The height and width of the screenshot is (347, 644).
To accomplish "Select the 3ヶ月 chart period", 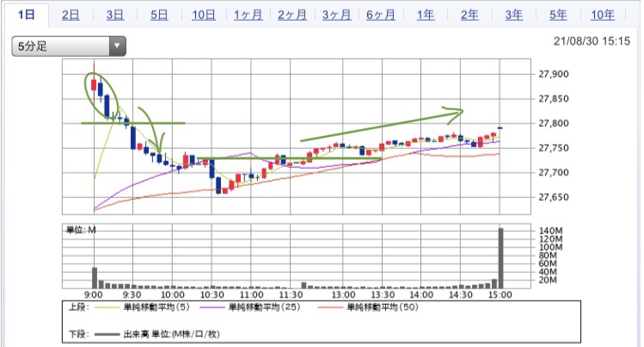I will tap(336, 15).
